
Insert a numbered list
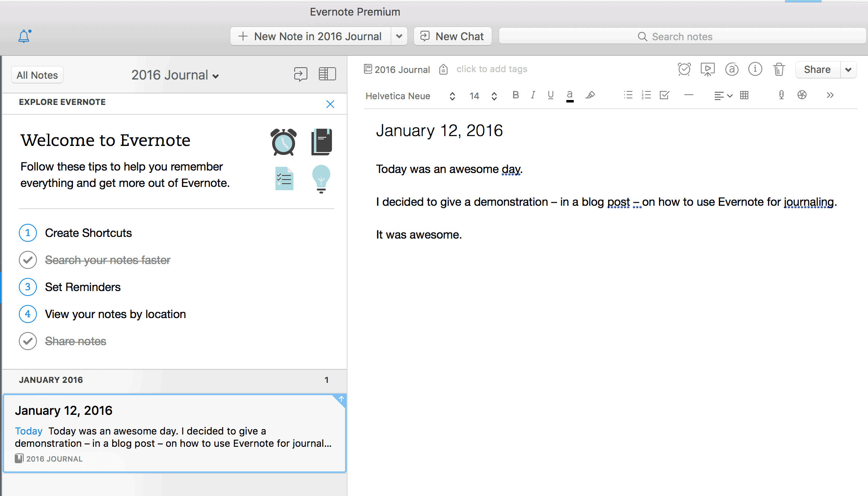pyautogui.click(x=646, y=95)
